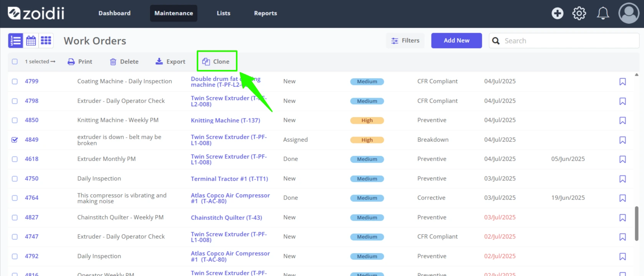Open notifications bell icon
This screenshot has height=276, width=644.
[603, 13]
